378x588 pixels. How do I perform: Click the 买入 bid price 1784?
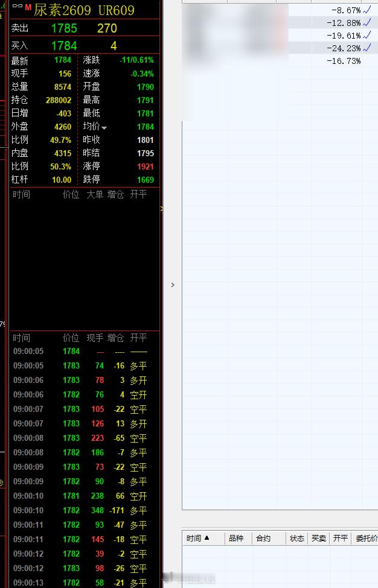(64, 46)
